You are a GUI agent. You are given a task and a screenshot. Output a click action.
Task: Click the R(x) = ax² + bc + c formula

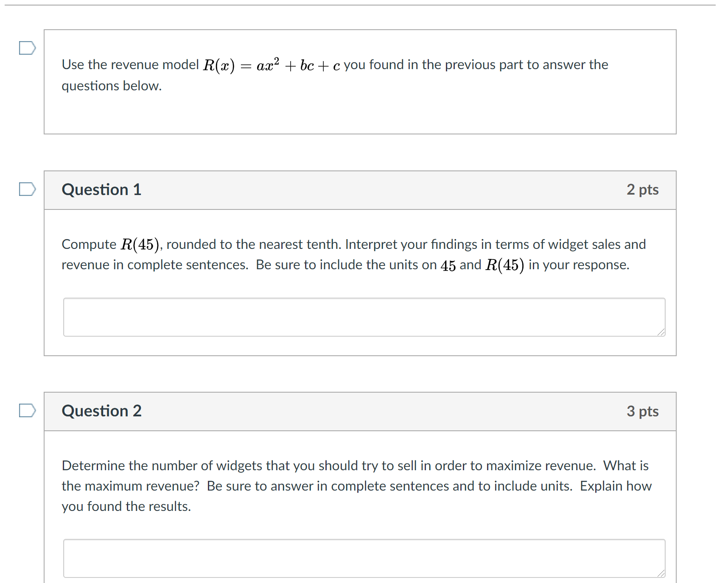[x=272, y=65]
